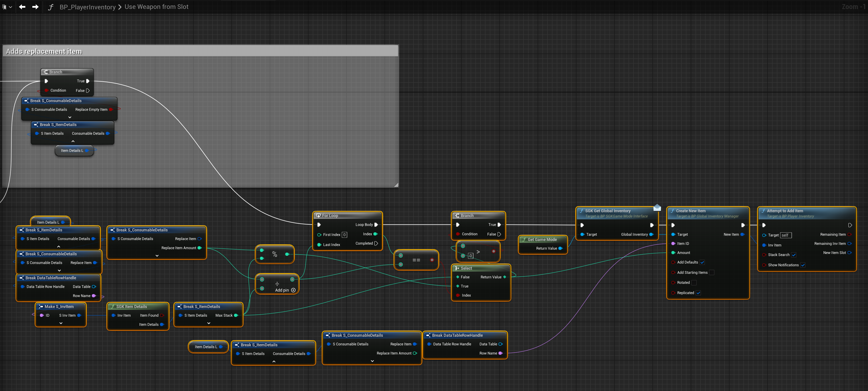Click the Make S_InvItem node icon
This screenshot has height=391, width=868.
[x=41, y=307]
